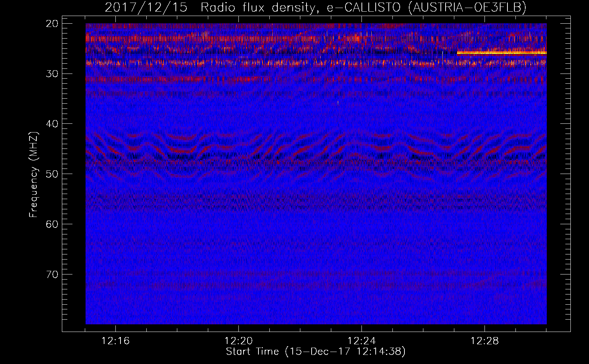Click the time tick label '12:16'
This screenshot has width=589, height=364.
[x=115, y=341]
